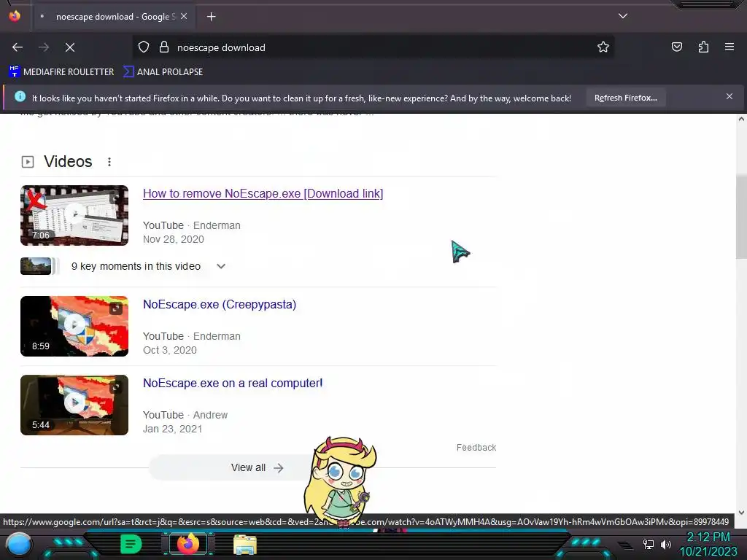Switch to the noescape download Google tab

click(x=115, y=17)
